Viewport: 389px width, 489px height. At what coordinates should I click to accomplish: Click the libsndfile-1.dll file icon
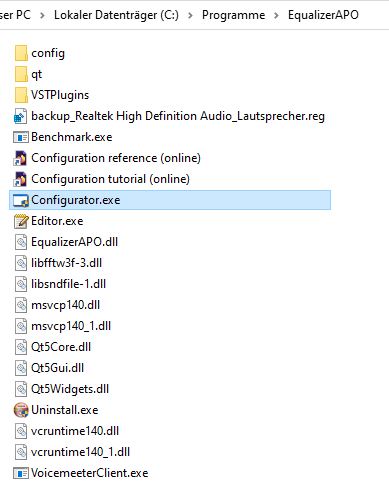click(21, 284)
